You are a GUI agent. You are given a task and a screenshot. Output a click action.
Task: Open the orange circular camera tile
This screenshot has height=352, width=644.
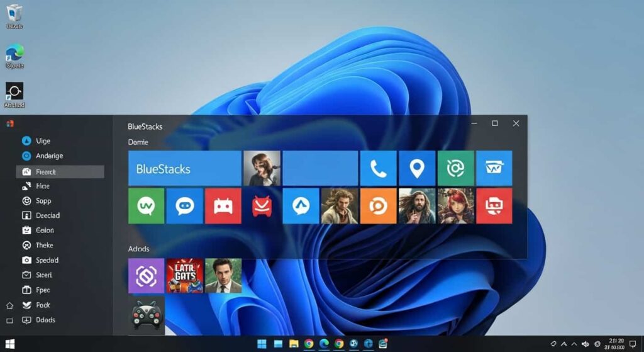[x=378, y=206]
